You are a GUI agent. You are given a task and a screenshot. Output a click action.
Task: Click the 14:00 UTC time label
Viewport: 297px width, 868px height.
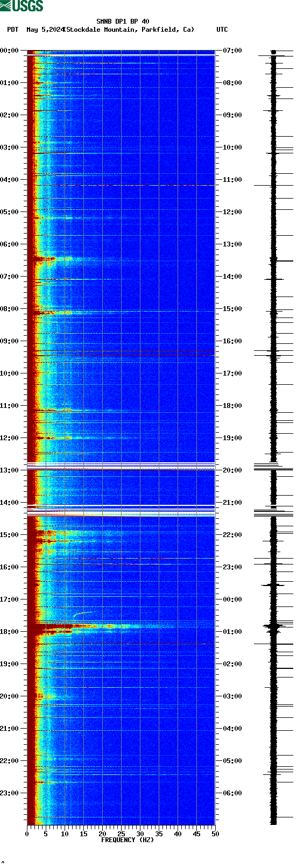[232, 277]
